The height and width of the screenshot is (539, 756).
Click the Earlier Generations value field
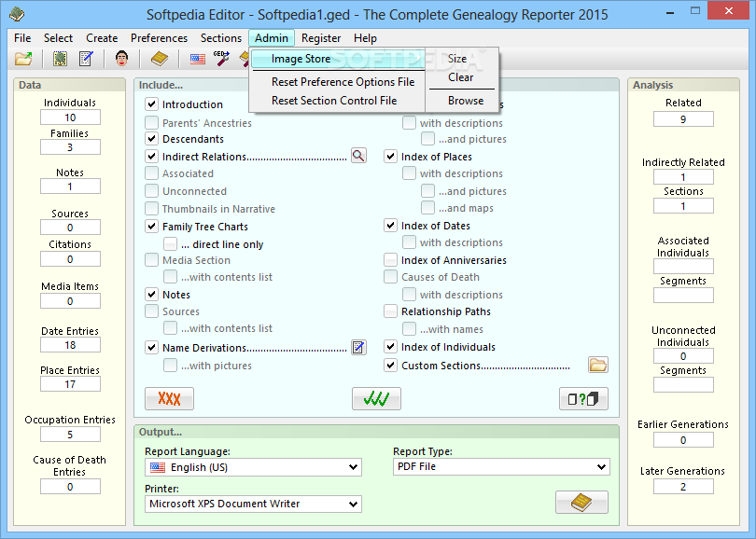[683, 440]
